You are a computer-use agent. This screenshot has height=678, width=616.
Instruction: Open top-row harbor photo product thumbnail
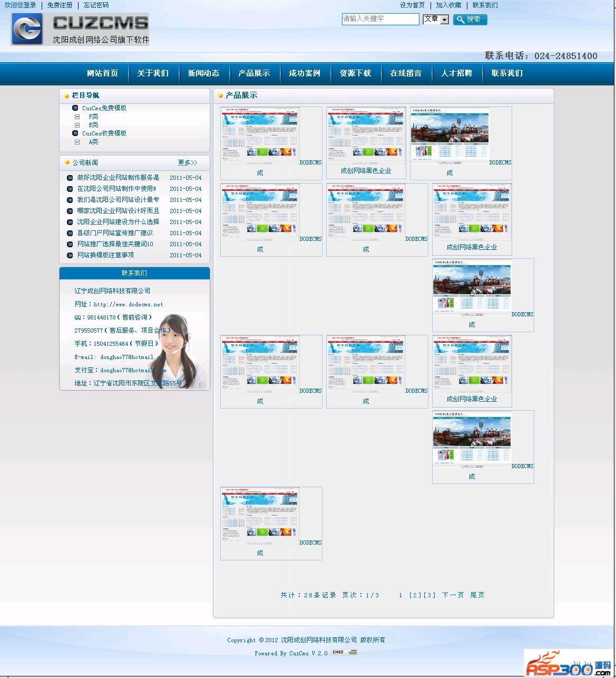point(450,136)
